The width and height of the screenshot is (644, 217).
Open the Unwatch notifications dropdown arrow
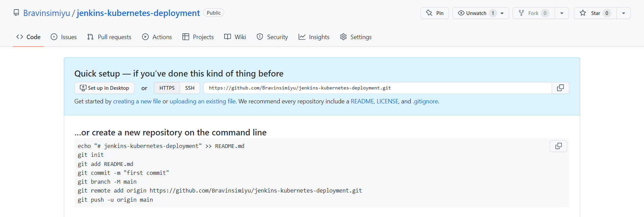(x=502, y=13)
